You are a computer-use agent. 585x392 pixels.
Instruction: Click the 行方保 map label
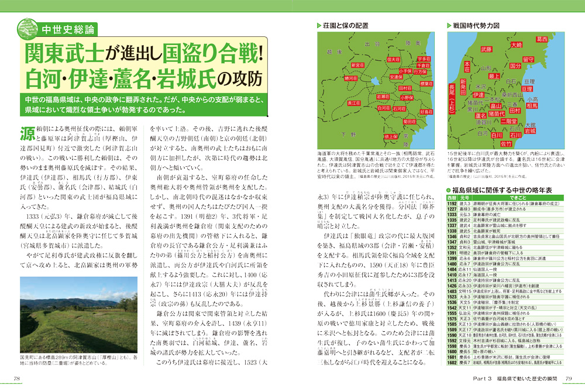point(420,71)
